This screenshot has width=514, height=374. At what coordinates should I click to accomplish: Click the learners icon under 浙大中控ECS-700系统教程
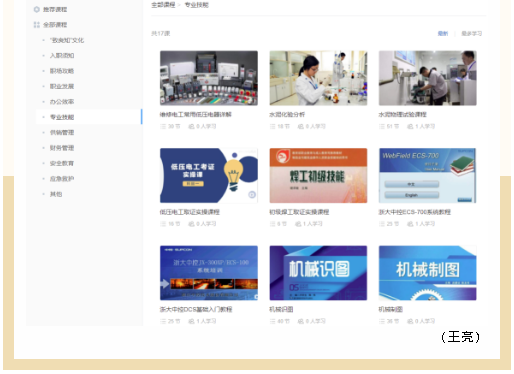coord(410,224)
